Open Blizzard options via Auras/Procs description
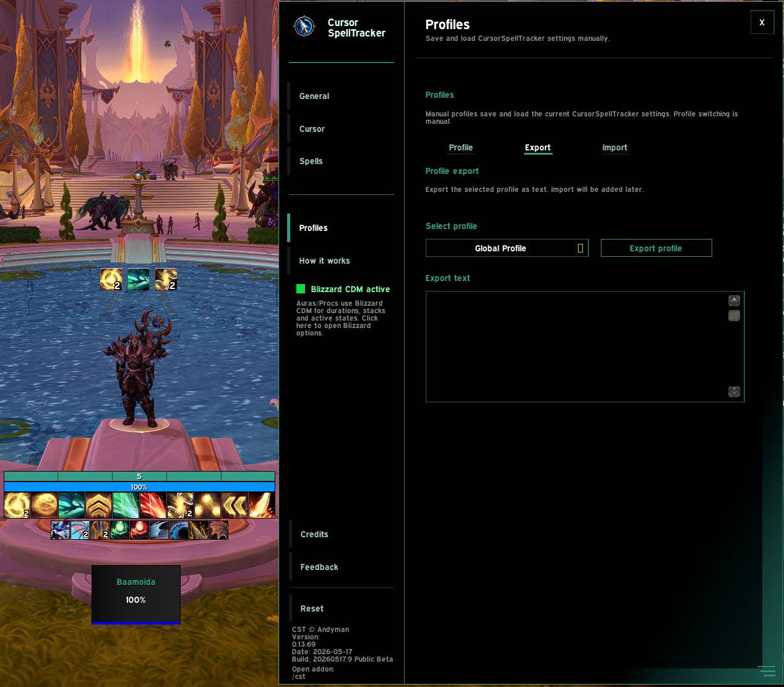Viewport: 784px width, 687px height. (x=341, y=318)
